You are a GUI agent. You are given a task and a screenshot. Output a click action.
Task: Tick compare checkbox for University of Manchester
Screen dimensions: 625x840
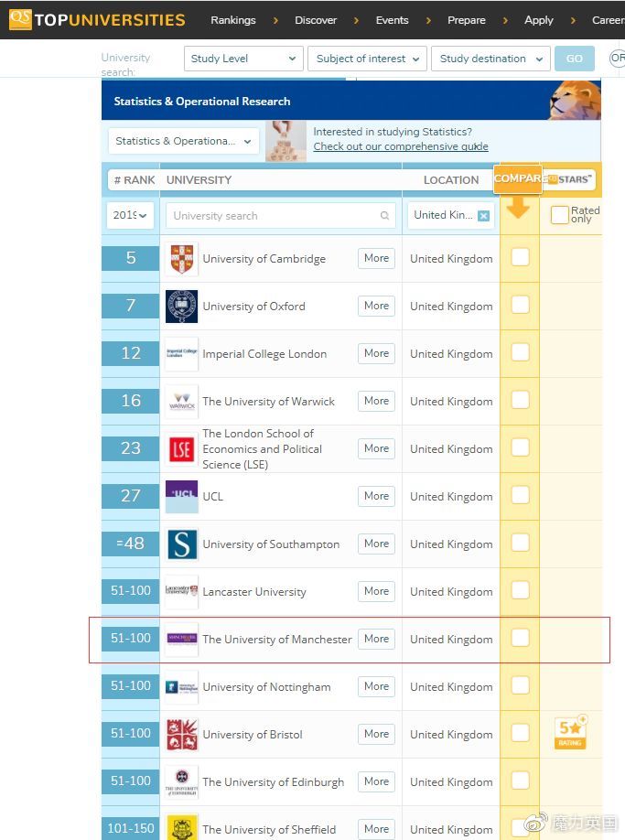[x=520, y=638]
